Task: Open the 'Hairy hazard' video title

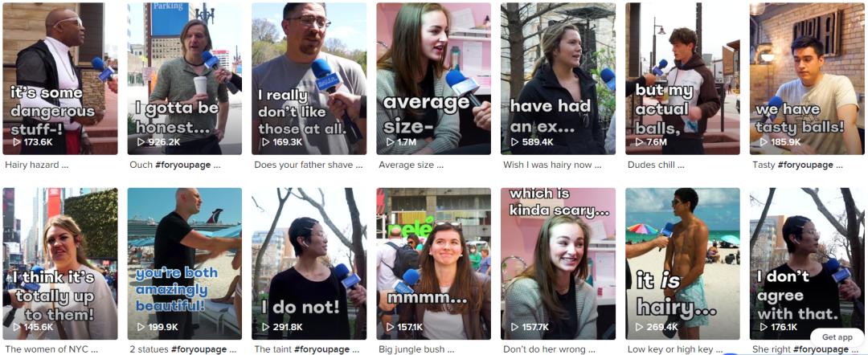Action: click(x=37, y=165)
